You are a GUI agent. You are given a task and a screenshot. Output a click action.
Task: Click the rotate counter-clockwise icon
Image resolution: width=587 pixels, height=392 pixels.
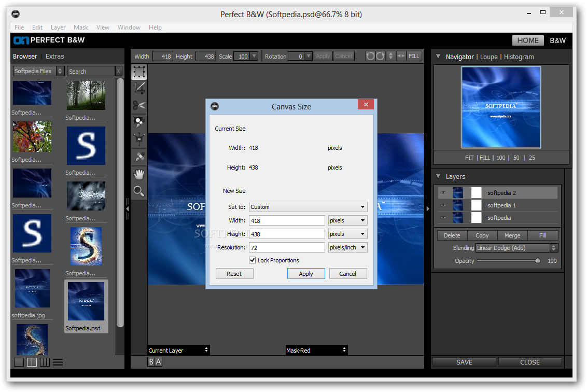tap(370, 56)
